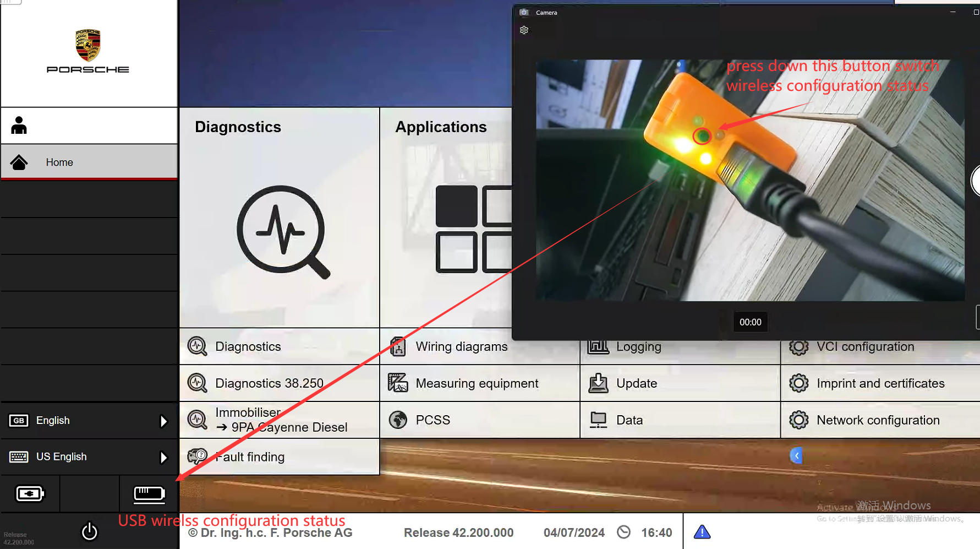Open the Camera settings gear icon

pyautogui.click(x=524, y=30)
